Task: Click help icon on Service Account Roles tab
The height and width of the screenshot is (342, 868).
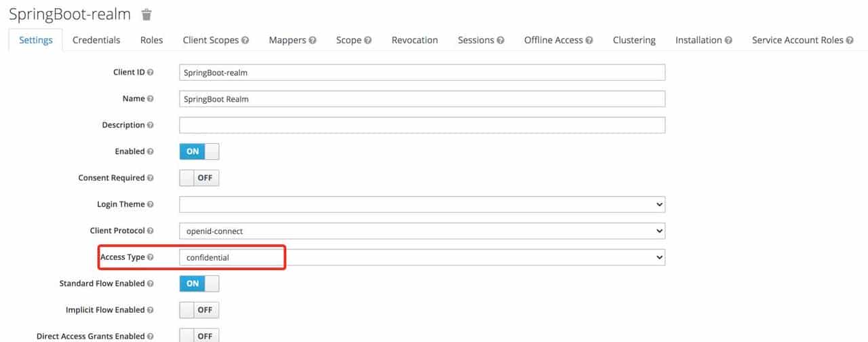Action: point(850,41)
